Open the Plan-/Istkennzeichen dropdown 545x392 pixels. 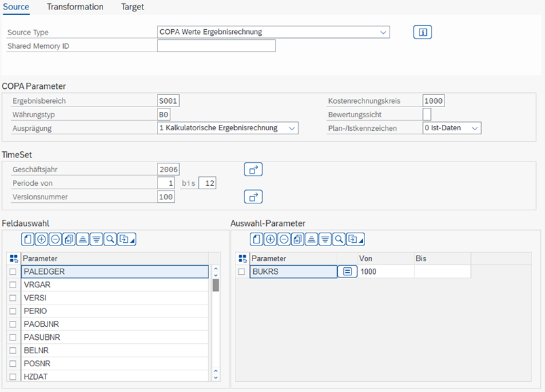pyautogui.click(x=475, y=128)
